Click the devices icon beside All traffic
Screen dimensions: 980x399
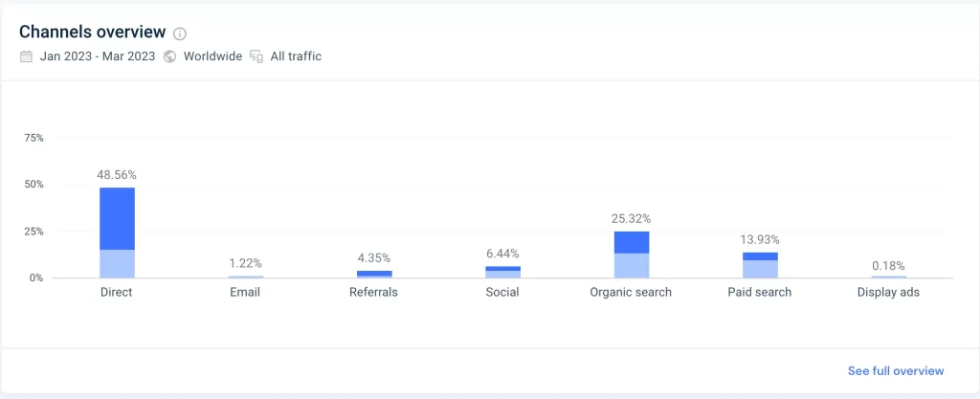coord(256,56)
